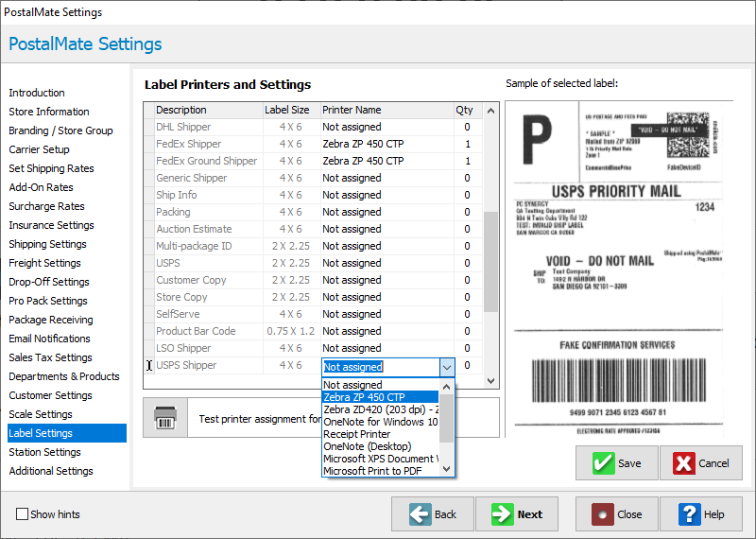This screenshot has width=756, height=539.
Task: Open Drop-Off Settings page
Action: point(49,282)
